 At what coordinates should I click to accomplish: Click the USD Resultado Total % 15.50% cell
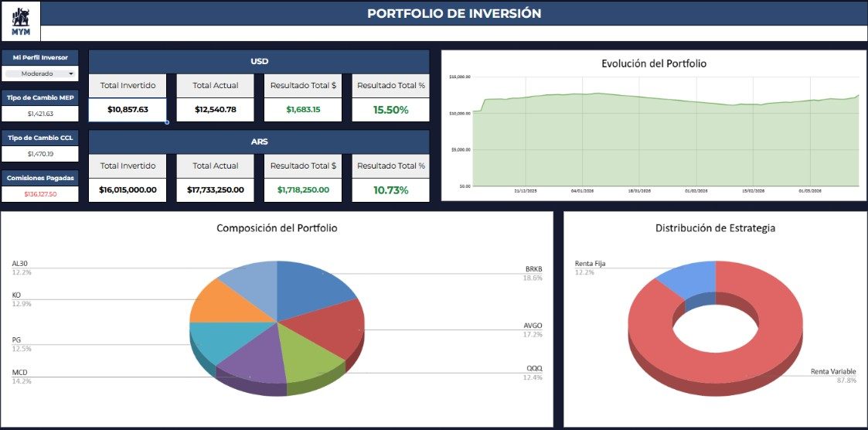pyautogui.click(x=391, y=110)
